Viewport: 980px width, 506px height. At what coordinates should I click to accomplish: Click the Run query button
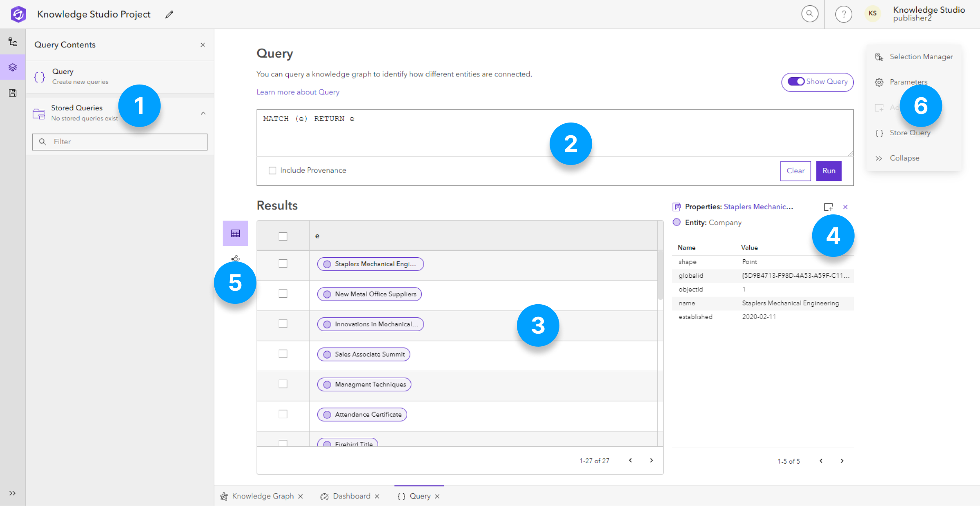[x=829, y=170]
